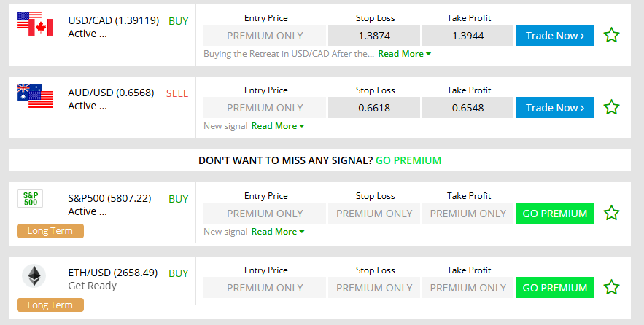Click the USD/CAD flag pair icon
Image resolution: width=644 pixels, height=325 pixels.
tap(35, 23)
